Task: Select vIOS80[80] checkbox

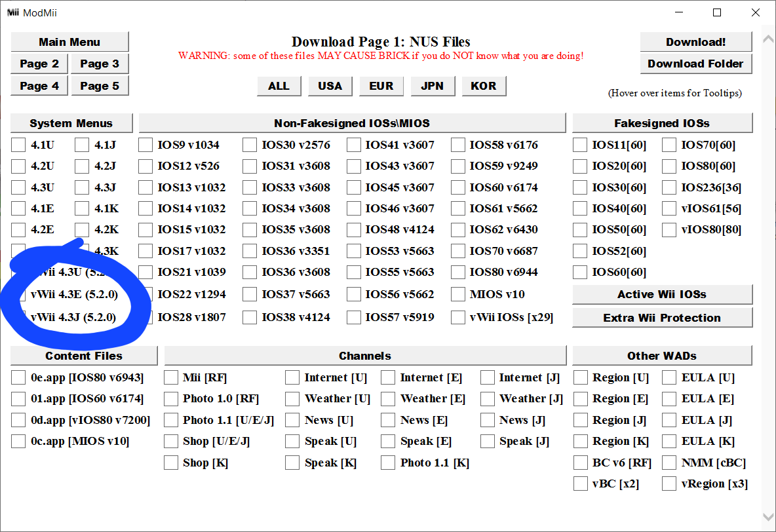Action: [669, 229]
